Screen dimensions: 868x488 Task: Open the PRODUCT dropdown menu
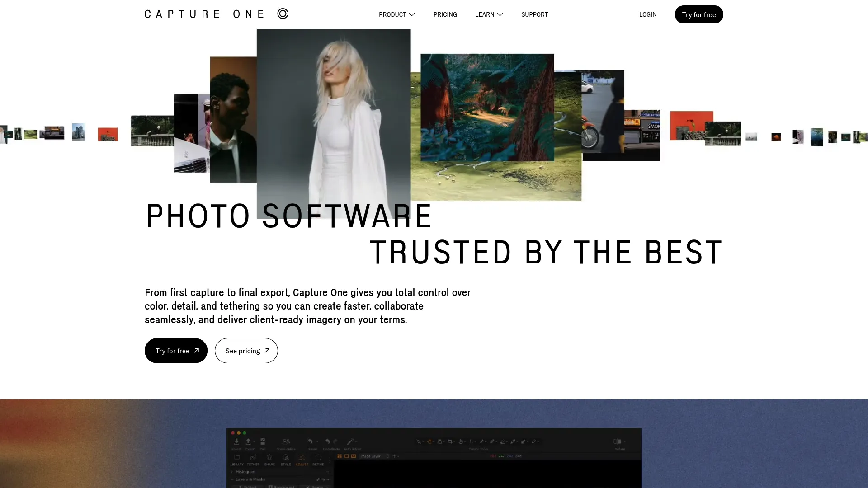point(396,14)
